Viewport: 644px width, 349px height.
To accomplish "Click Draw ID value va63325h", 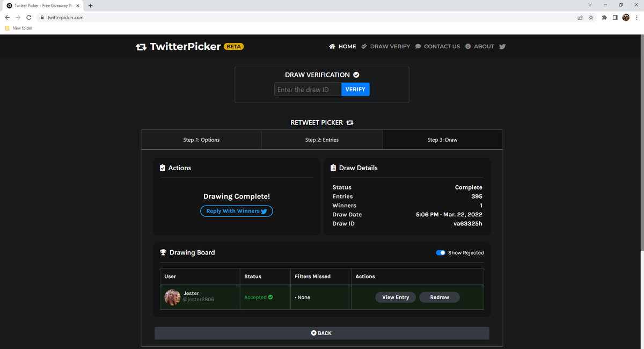I will click(467, 223).
